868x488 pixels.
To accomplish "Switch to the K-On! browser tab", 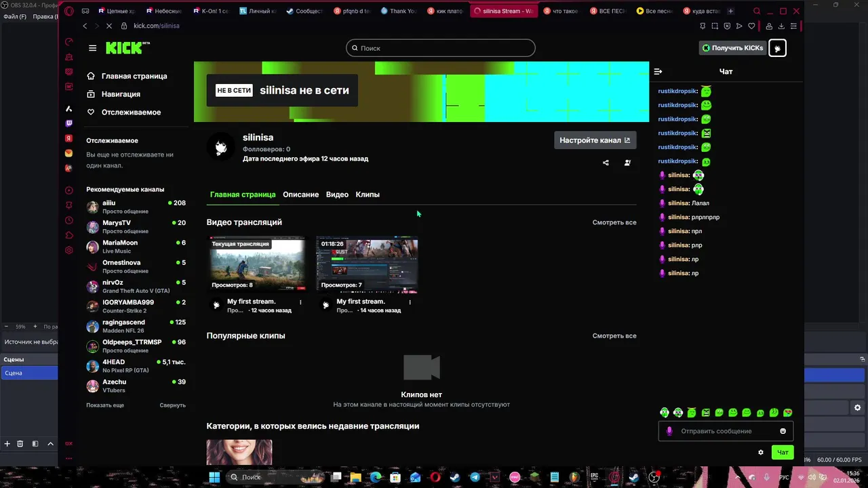I will [211, 11].
